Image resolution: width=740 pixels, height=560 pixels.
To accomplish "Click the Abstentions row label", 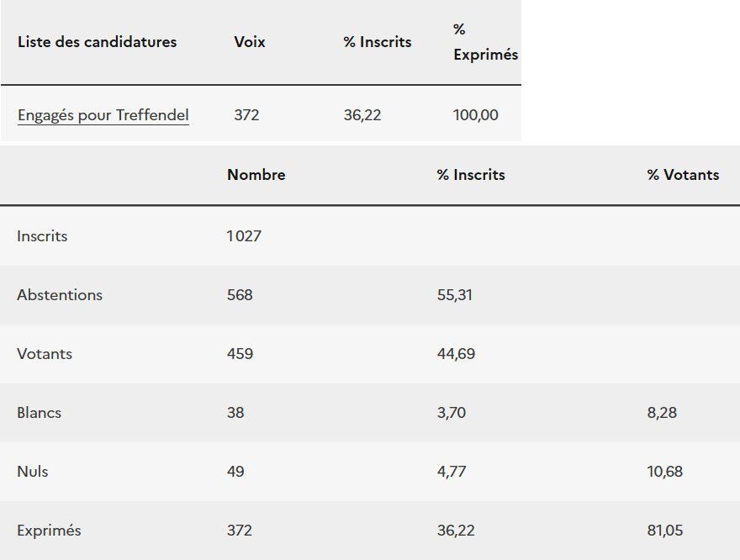I will [60, 295].
